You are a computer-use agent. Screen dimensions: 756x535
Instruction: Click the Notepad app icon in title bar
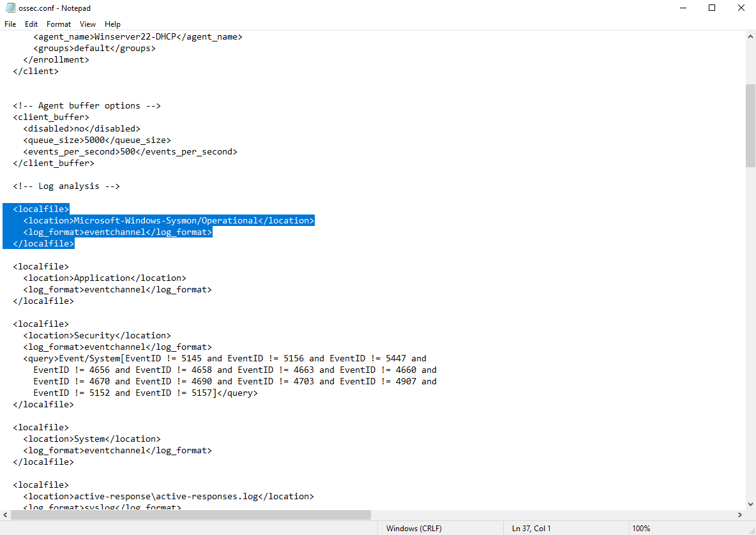pyautogui.click(x=10, y=8)
